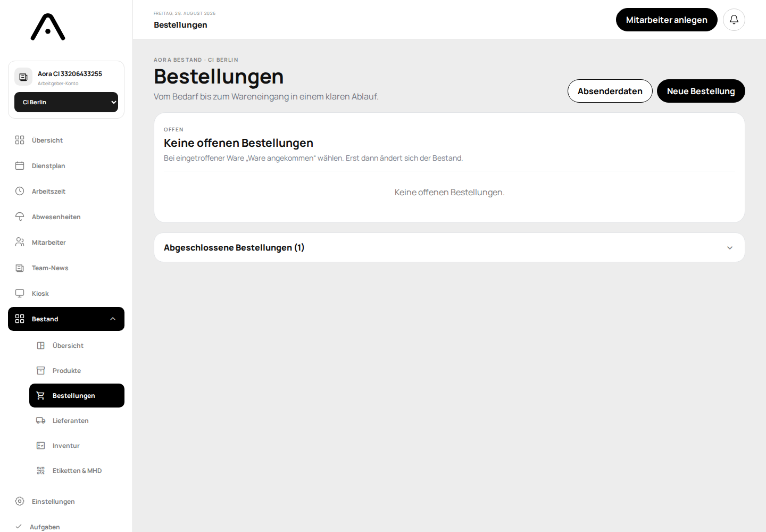Click the Abwesenheiten umbrella icon

pos(20,217)
